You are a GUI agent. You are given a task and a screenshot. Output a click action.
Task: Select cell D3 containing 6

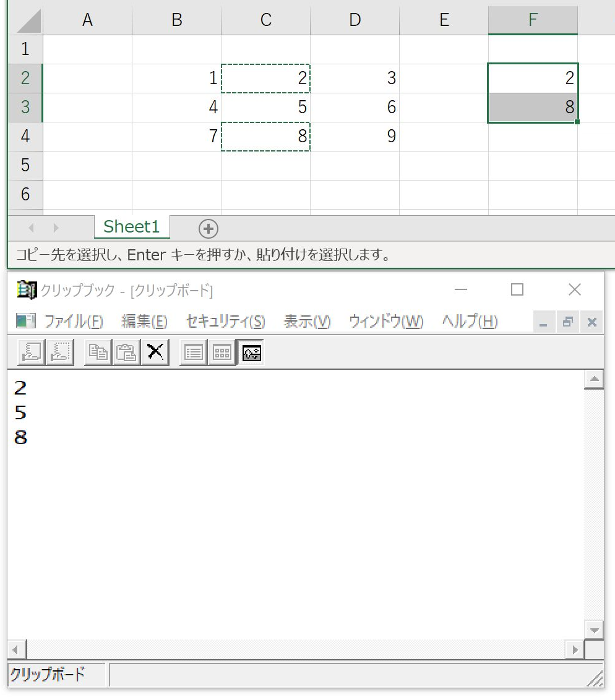coord(355,107)
